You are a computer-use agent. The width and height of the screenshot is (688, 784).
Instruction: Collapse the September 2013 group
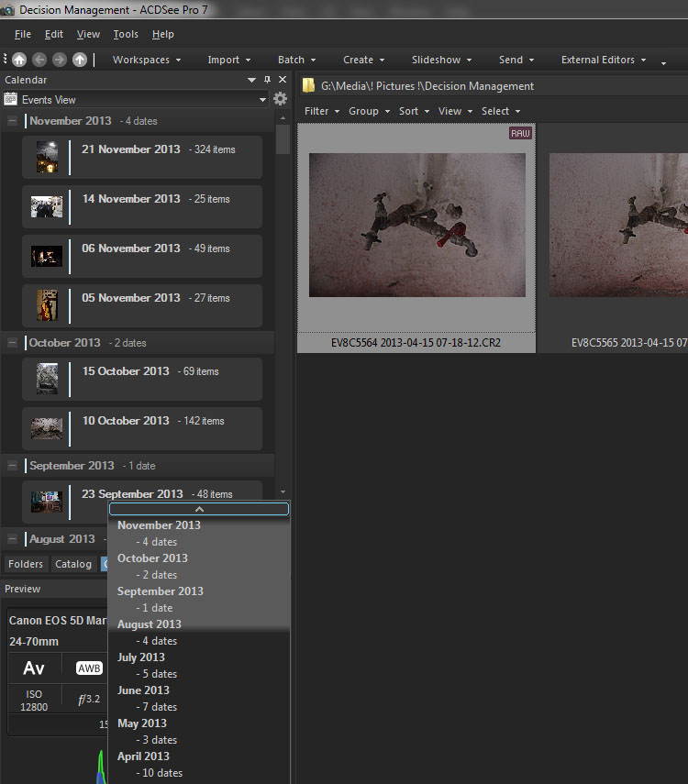12,466
